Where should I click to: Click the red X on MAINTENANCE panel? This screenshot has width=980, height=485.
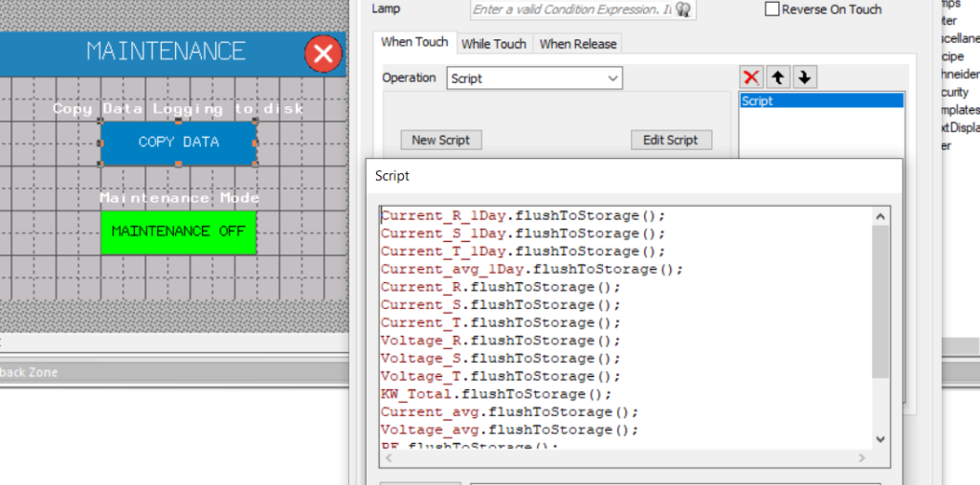point(323,55)
